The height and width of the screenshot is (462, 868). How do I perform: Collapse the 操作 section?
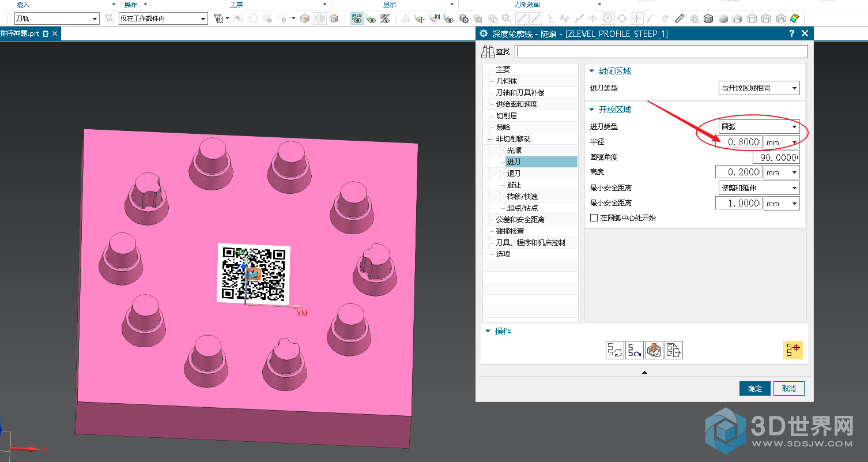488,331
